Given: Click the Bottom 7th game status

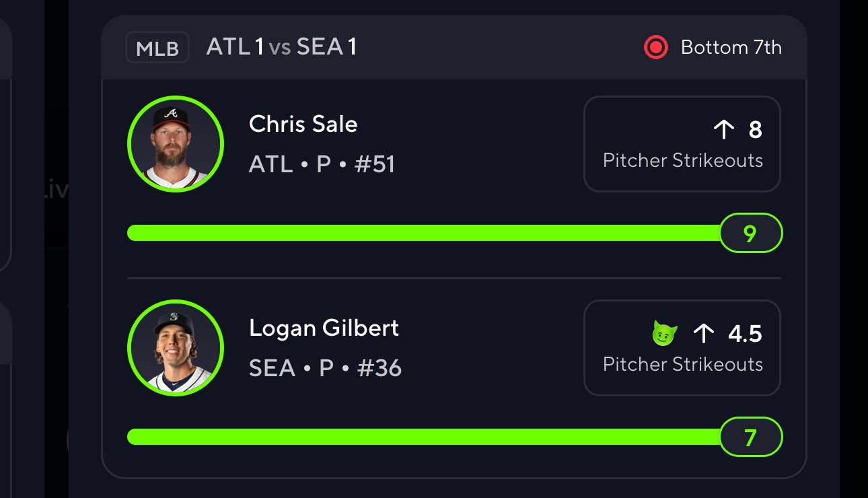Looking at the screenshot, I should pos(731,47).
